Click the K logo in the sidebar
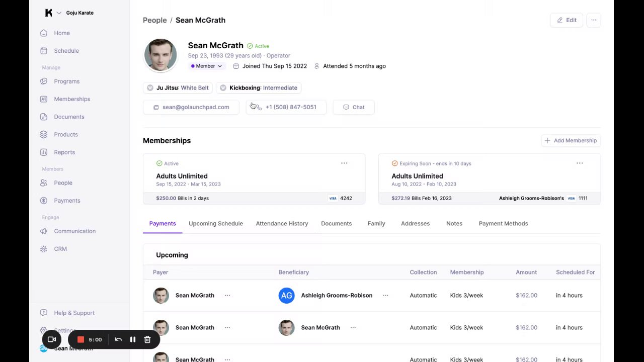Screen dimensions: 644x362 click(48, 13)
